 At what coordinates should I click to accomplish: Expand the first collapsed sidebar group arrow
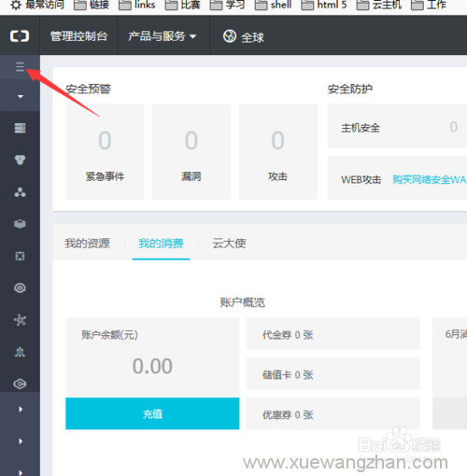pos(21,409)
